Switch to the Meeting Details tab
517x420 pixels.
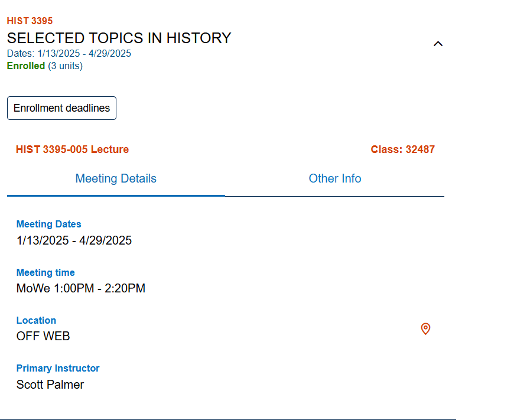116,178
